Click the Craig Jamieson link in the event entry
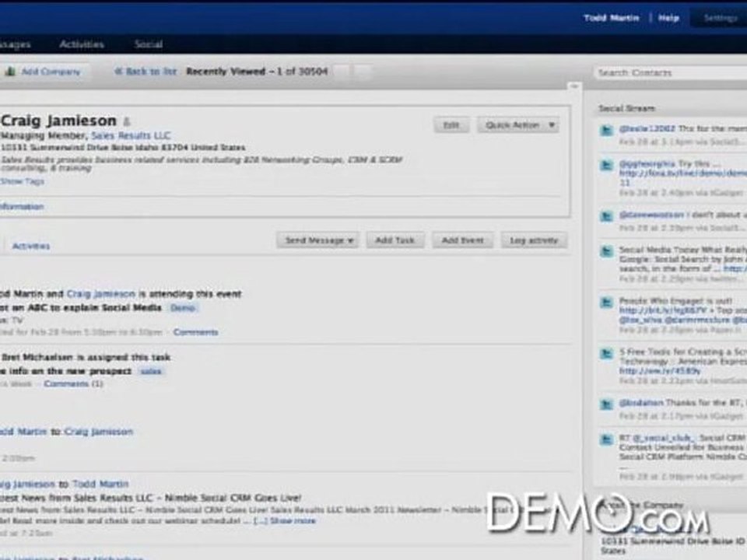The image size is (747, 560). tap(101, 294)
